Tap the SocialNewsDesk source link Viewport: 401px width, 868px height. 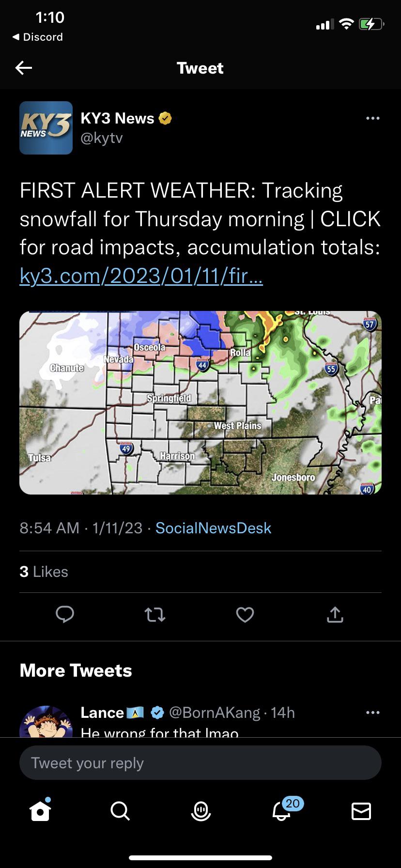tap(213, 528)
